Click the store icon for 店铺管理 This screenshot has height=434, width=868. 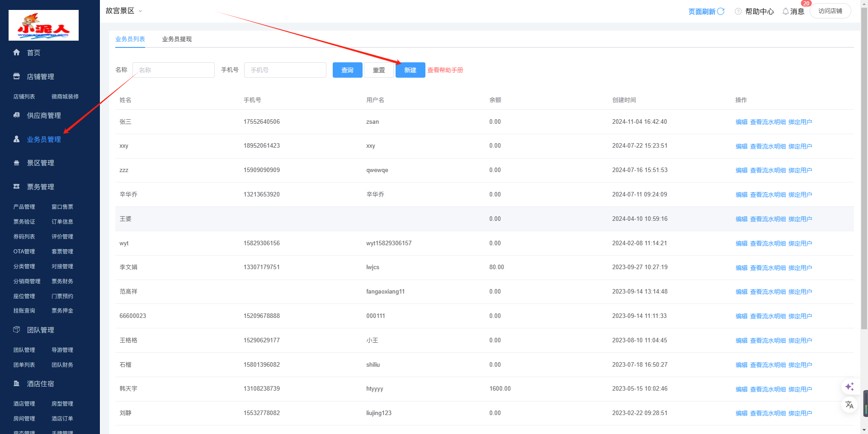pos(17,76)
